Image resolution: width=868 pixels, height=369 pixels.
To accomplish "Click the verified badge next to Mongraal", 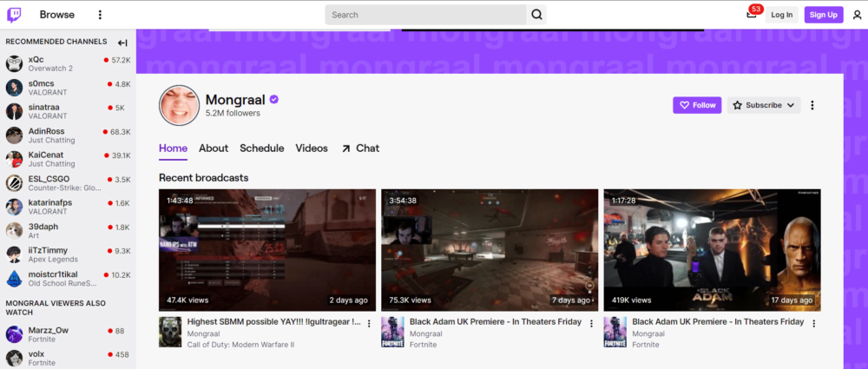I will point(274,100).
